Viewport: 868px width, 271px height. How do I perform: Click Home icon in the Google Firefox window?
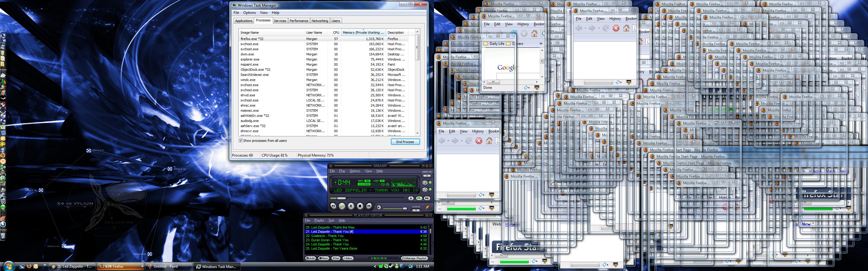coord(534,33)
